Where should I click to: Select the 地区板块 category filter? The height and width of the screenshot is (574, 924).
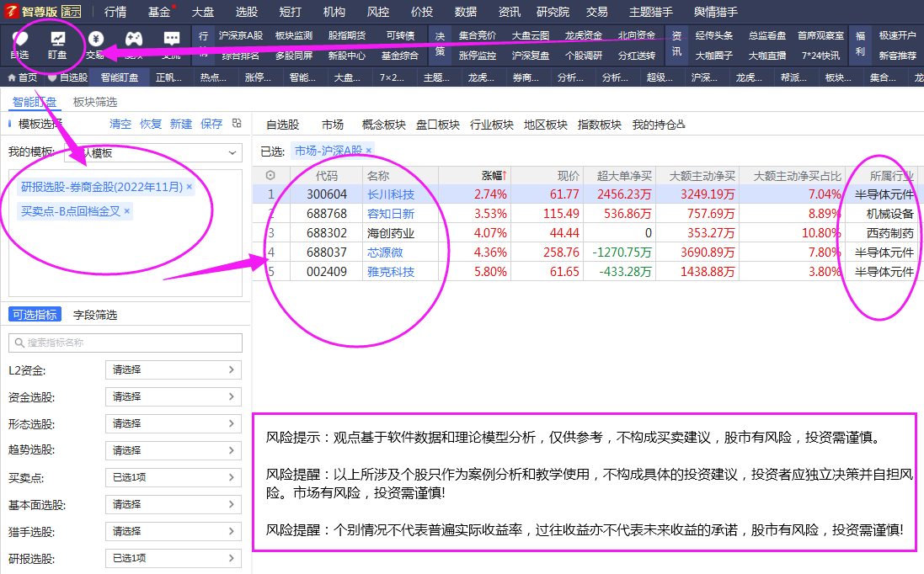546,125
